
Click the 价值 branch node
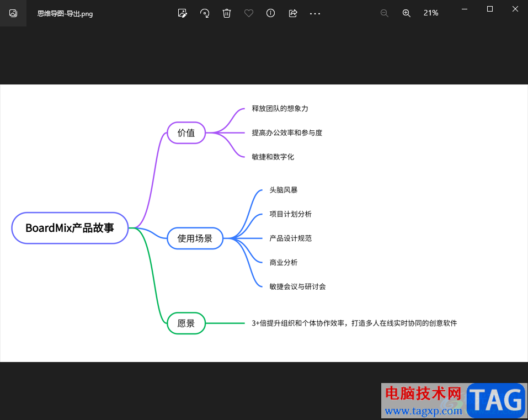186,132
